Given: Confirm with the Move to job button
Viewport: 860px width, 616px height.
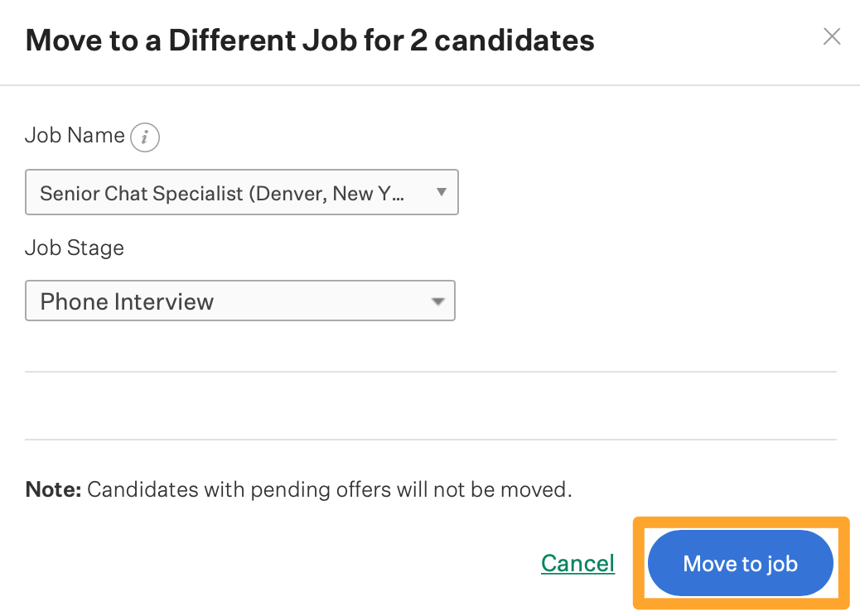Looking at the screenshot, I should [741, 563].
